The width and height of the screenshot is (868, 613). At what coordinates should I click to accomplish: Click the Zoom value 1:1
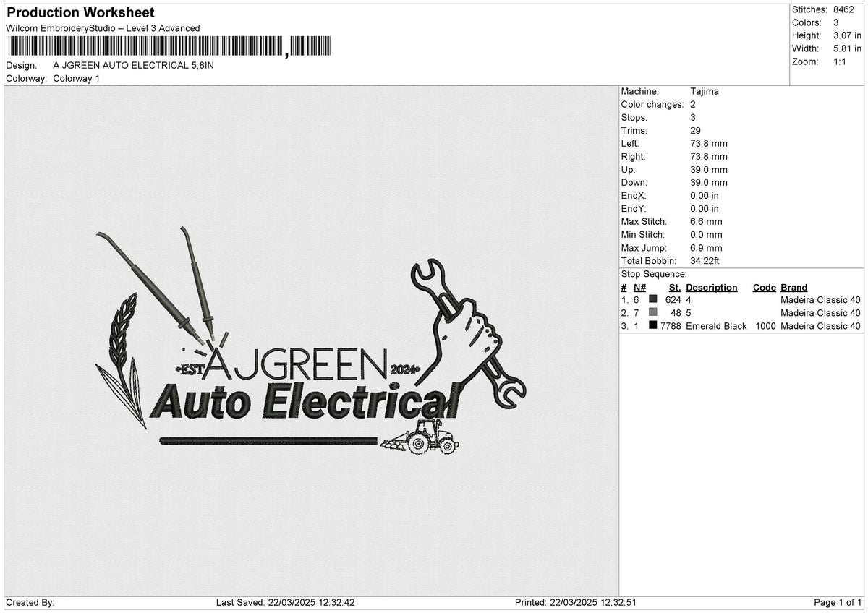[x=841, y=61]
